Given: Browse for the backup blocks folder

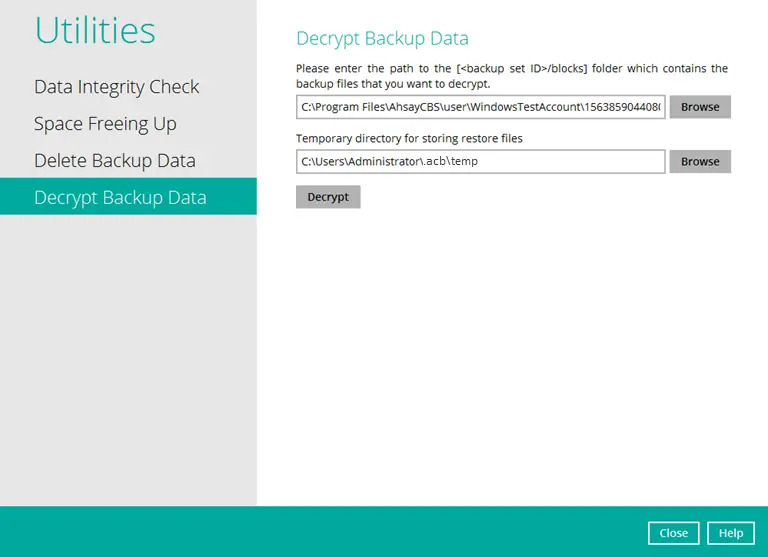Looking at the screenshot, I should (x=700, y=107).
